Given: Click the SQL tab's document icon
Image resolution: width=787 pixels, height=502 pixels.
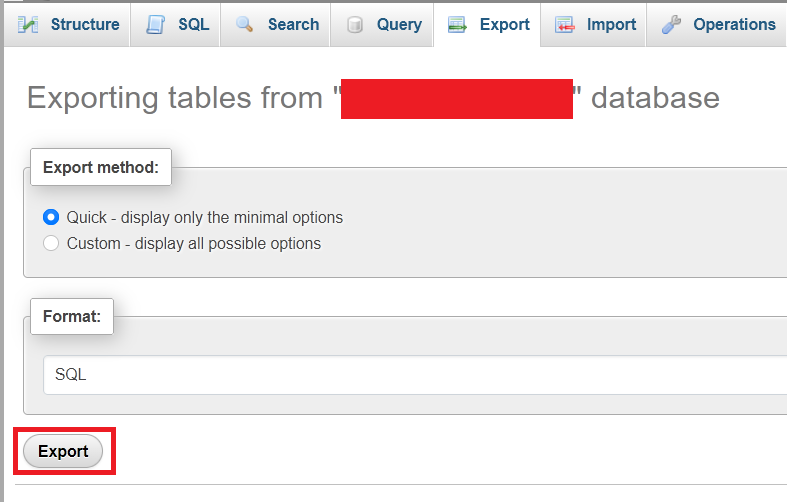Looking at the screenshot, I should coord(156,24).
